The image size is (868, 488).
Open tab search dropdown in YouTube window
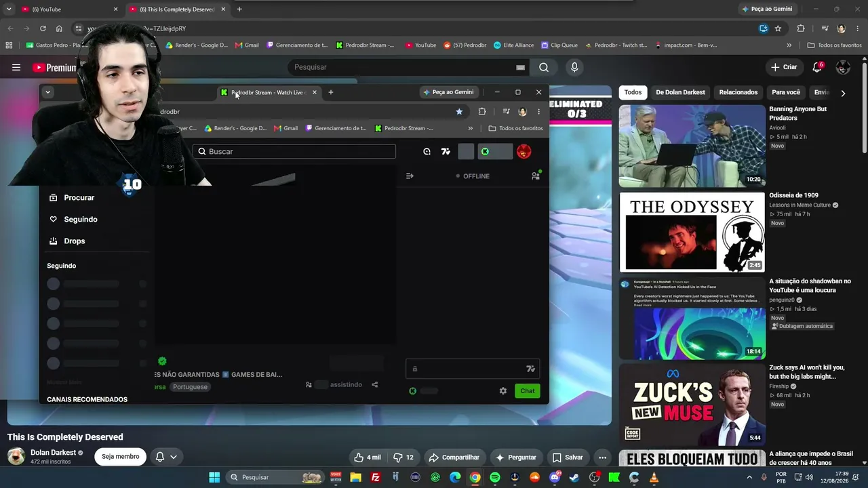tap(9, 9)
